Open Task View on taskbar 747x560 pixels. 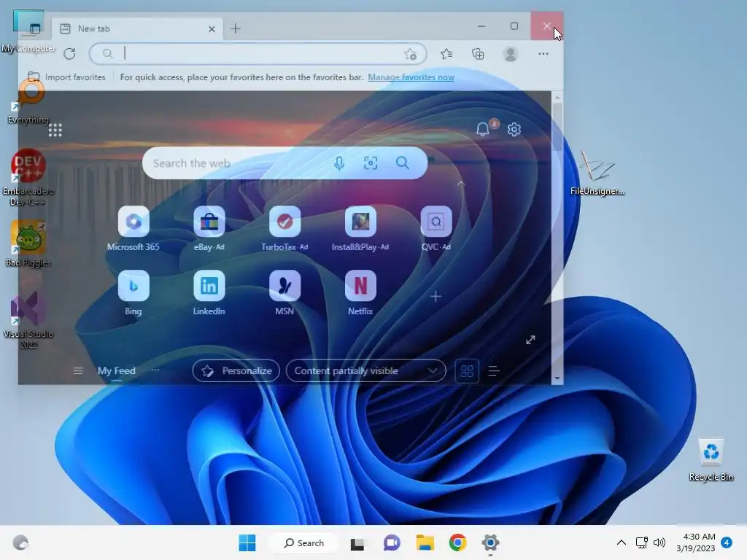pyautogui.click(x=357, y=542)
